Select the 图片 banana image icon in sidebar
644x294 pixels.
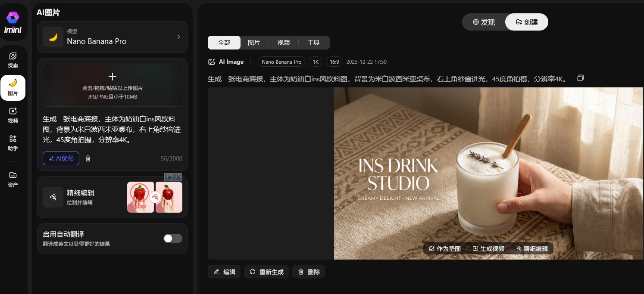13,85
